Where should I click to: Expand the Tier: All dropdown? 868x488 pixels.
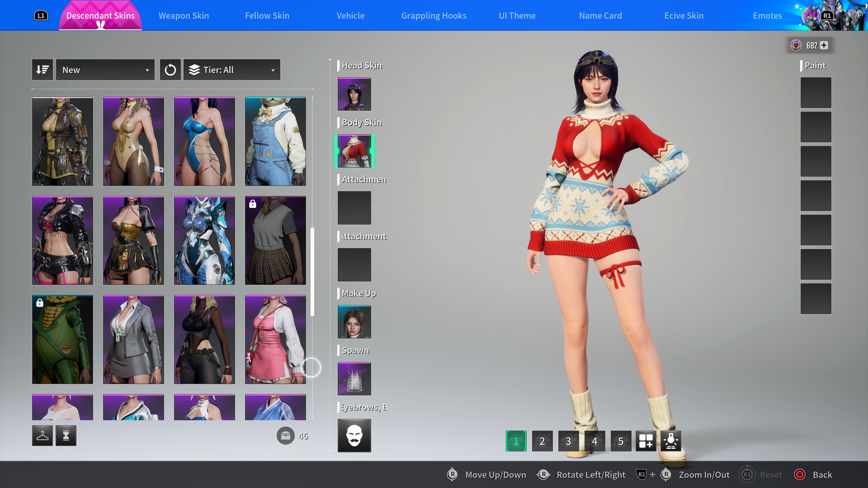(x=232, y=70)
